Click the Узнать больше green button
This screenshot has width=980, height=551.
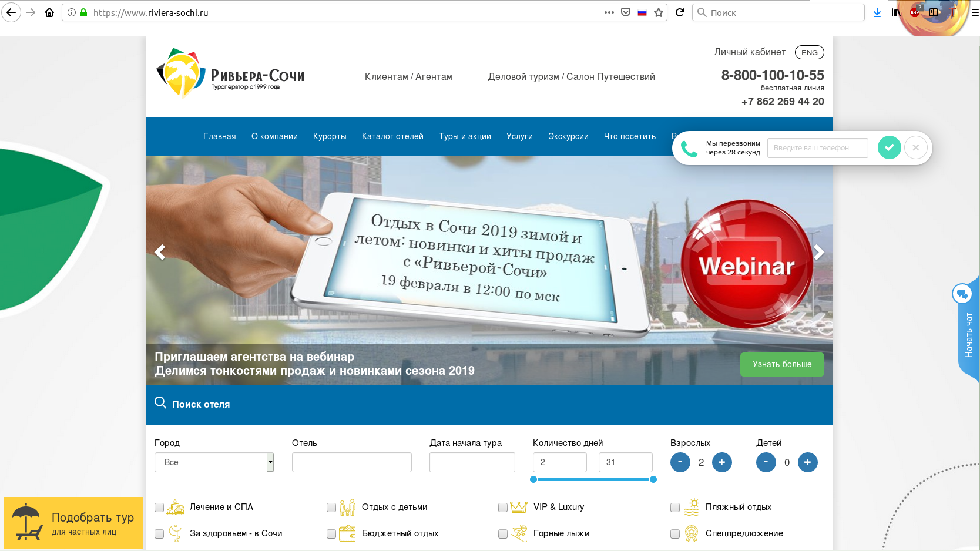782,364
